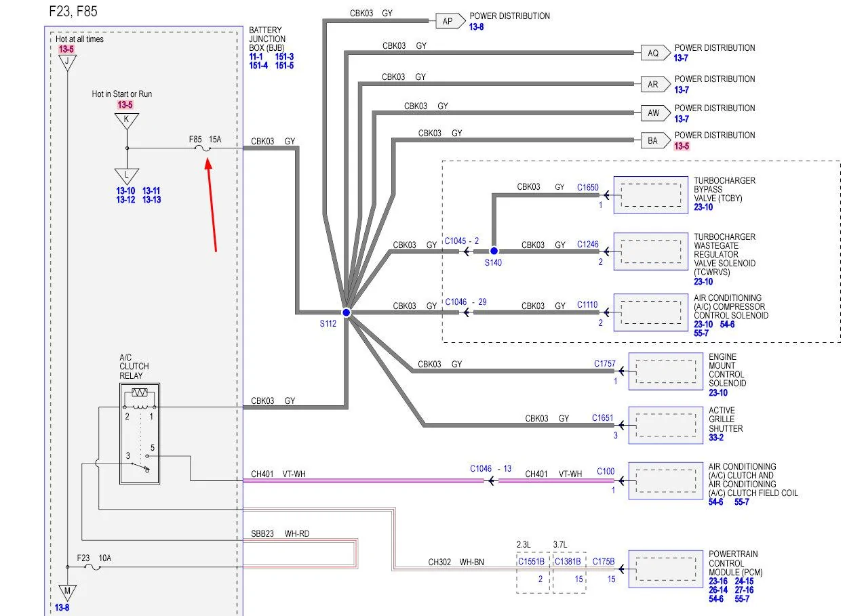Image resolution: width=866 pixels, height=616 pixels.
Task: Click the C1650 connector label
Action: [588, 187]
